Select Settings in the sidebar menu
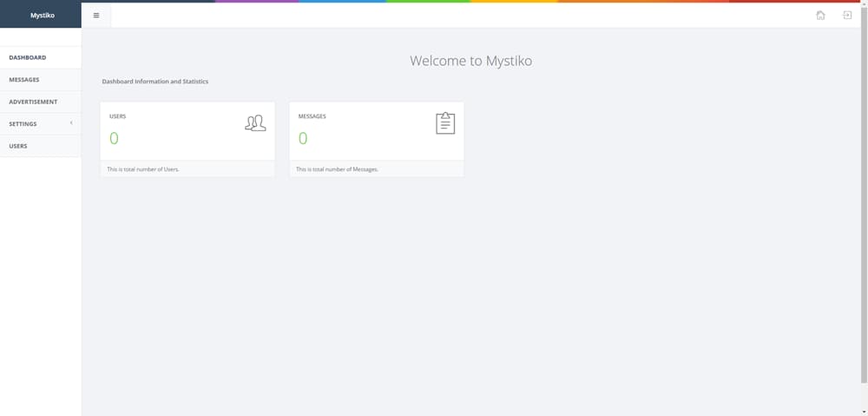This screenshot has width=868, height=416. 23,124
